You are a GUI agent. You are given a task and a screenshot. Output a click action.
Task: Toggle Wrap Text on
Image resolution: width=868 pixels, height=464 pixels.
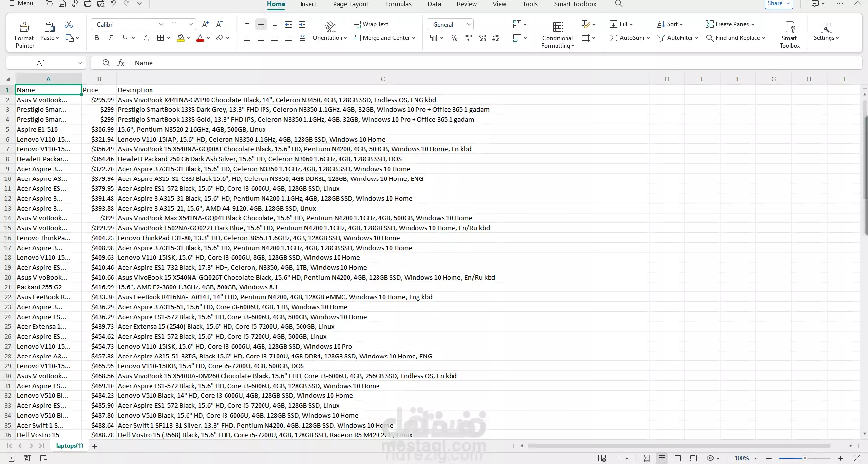point(371,24)
